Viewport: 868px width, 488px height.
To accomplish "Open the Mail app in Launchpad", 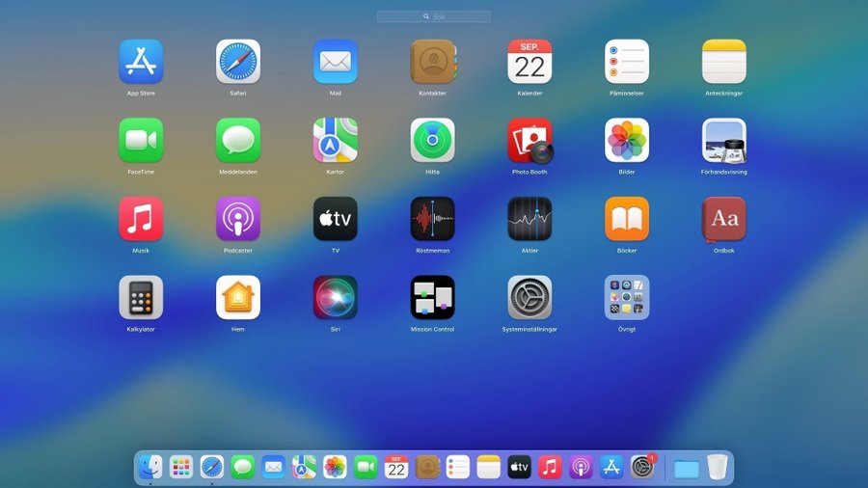I will click(x=335, y=62).
